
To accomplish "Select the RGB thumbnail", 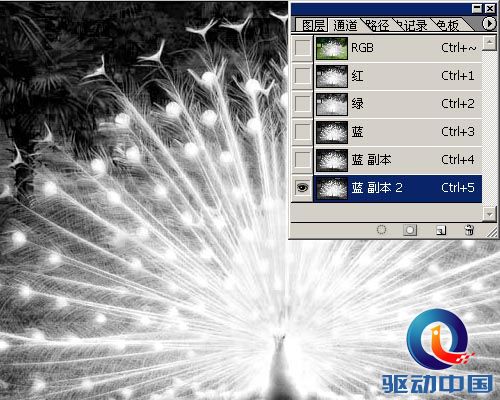I will coord(332,48).
